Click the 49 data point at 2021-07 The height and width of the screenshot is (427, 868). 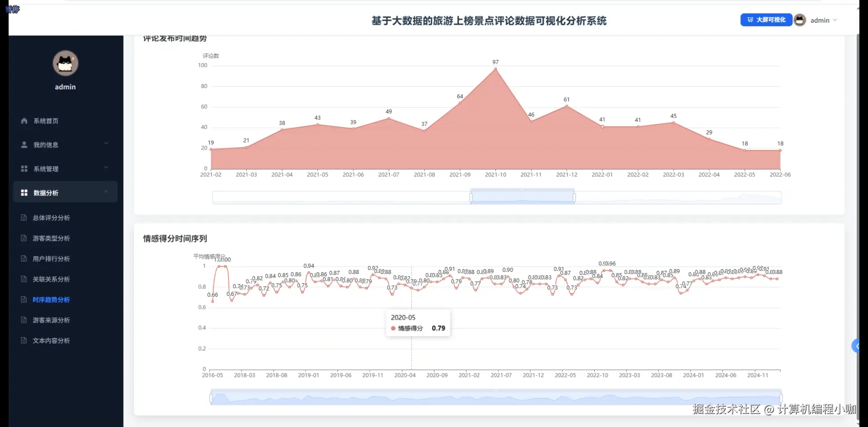click(x=389, y=118)
